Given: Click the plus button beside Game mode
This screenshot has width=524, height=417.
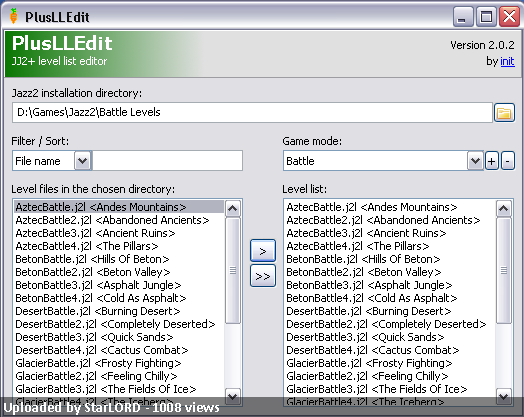Looking at the screenshot, I should (492, 161).
